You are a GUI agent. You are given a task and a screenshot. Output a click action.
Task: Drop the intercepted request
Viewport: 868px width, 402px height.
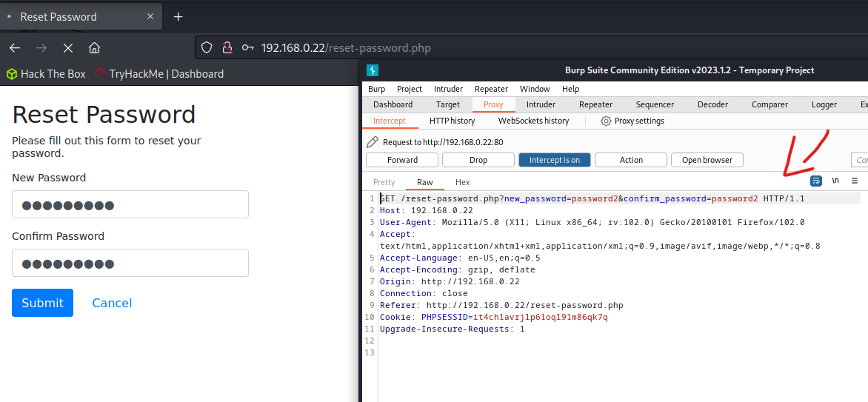pos(478,160)
